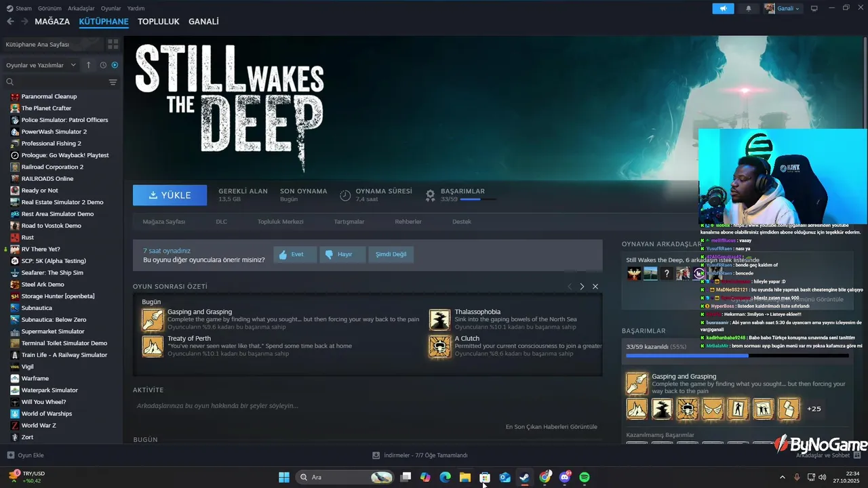Image resolution: width=868 pixels, height=488 pixels.
Task: Click the Hayır thumbs-down button
Action: click(x=342, y=254)
